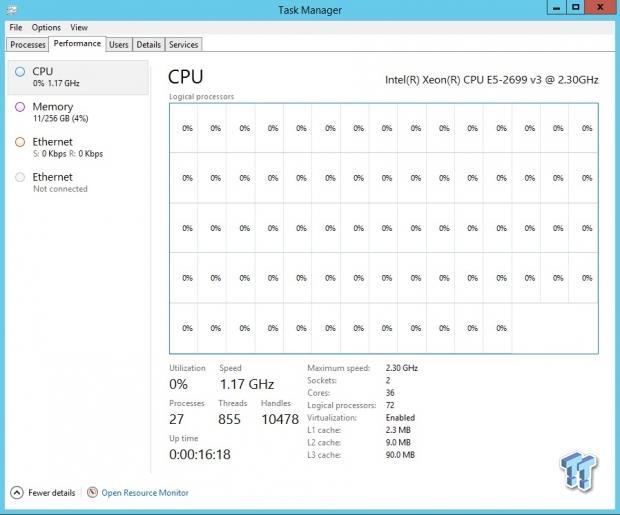Maximize the Task Manager window
The image size is (620, 515).
[575, 8]
